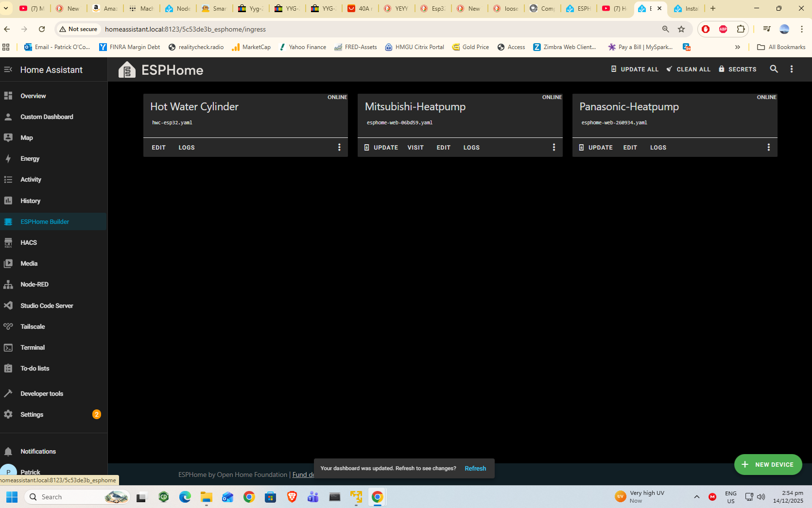View logs for Hot Water Cylinder
This screenshot has height=508, width=812.
click(x=187, y=148)
